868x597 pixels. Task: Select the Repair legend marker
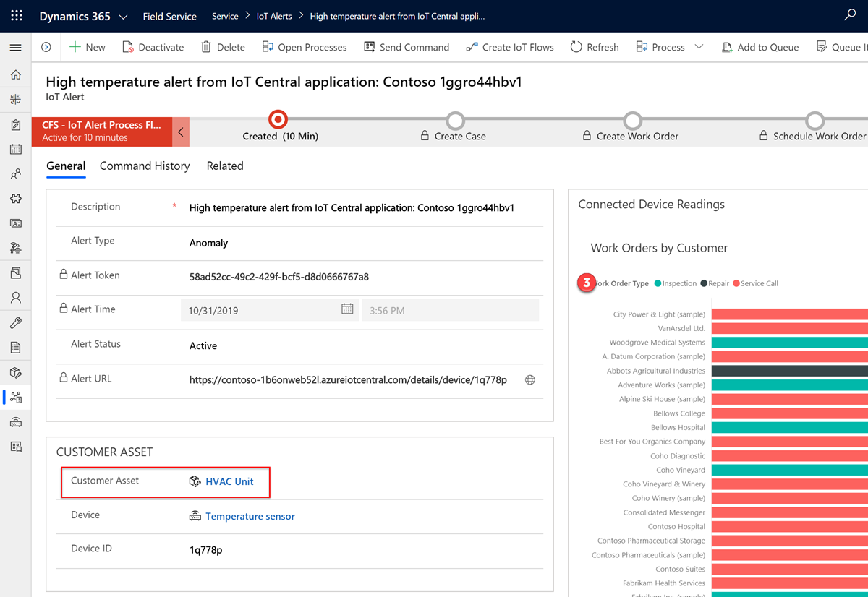point(704,283)
